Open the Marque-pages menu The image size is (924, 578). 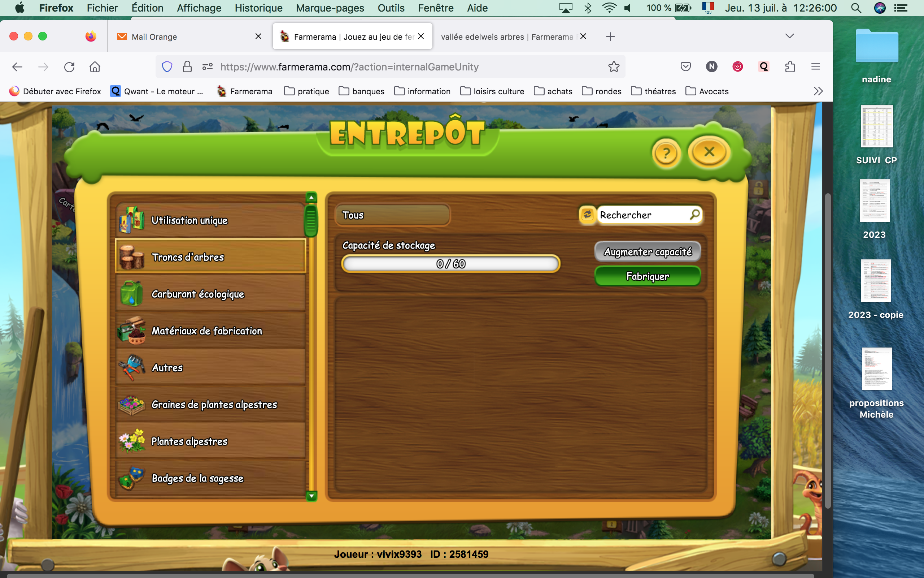click(330, 8)
